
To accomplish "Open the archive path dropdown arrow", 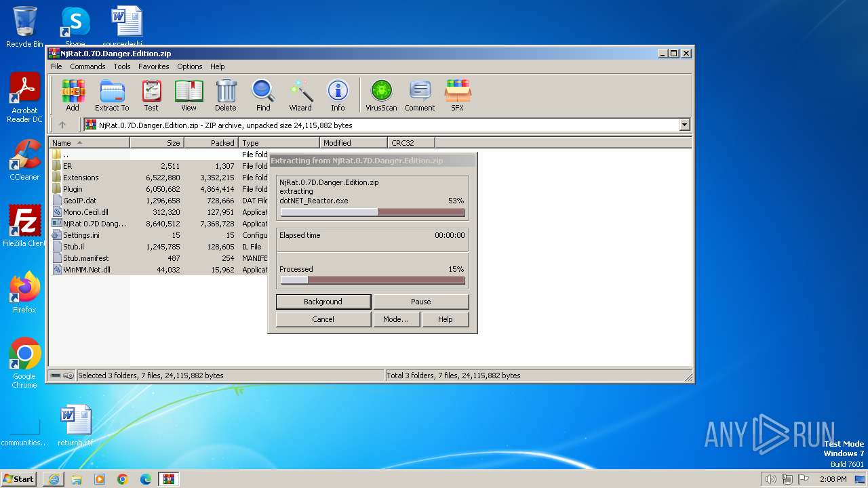I will point(684,125).
